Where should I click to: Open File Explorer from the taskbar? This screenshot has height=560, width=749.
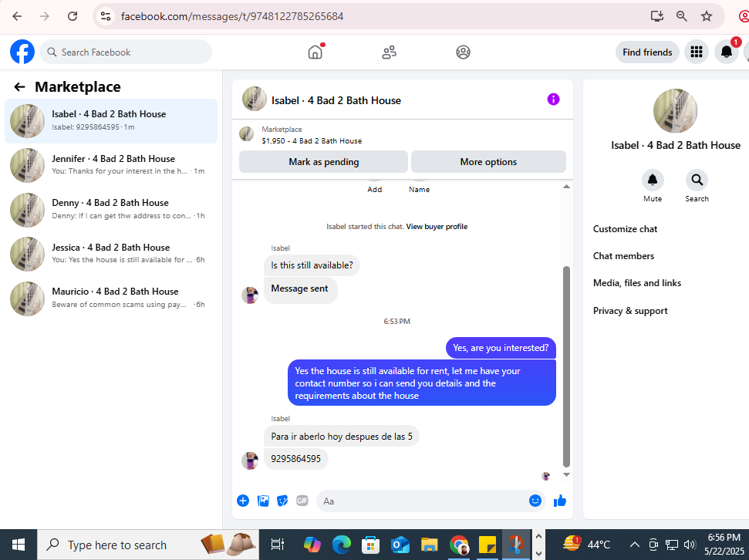click(429, 545)
